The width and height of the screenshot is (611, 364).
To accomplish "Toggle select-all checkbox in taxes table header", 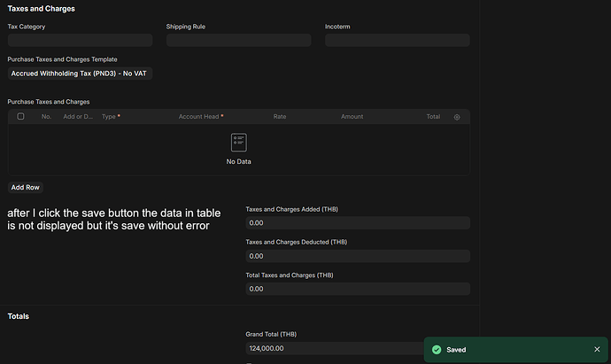I will 20,116.
